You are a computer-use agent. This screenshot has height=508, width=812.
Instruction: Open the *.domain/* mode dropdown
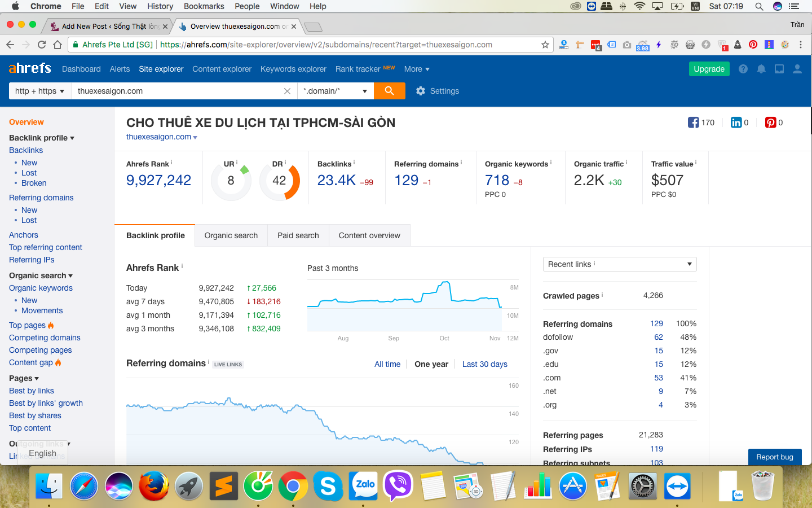(x=336, y=91)
